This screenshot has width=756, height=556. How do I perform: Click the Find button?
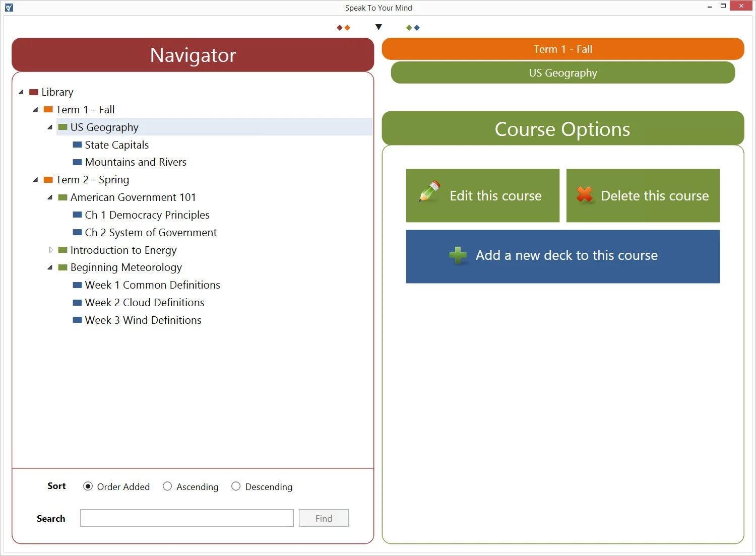[324, 518]
